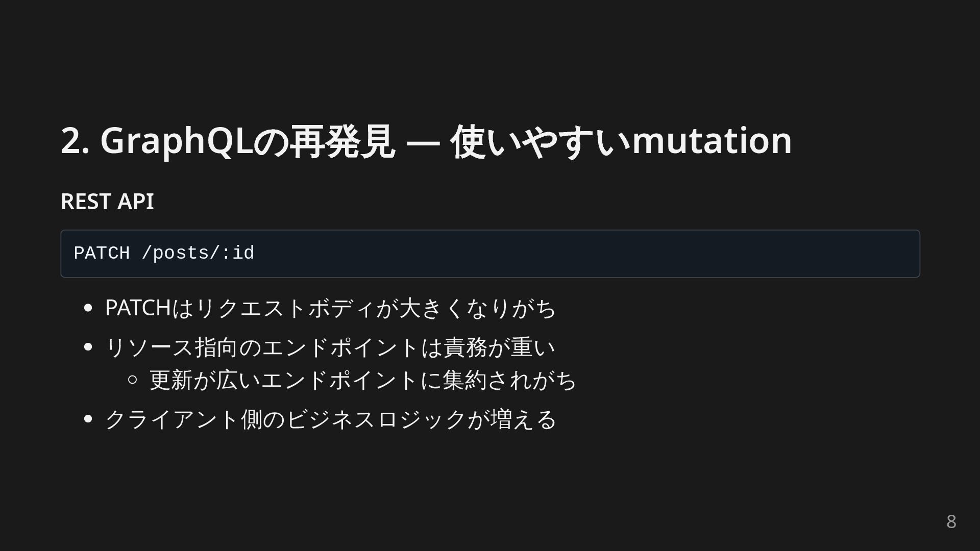Screen dimensions: 980x551
Task: Click the hollow circle sub-bullet marker
Action: click(132, 380)
